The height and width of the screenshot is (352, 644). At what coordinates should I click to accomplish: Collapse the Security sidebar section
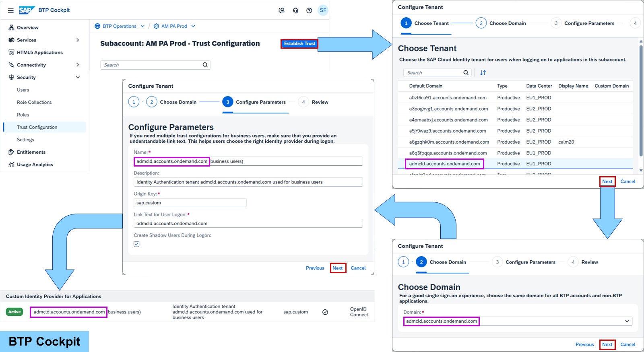coord(78,77)
